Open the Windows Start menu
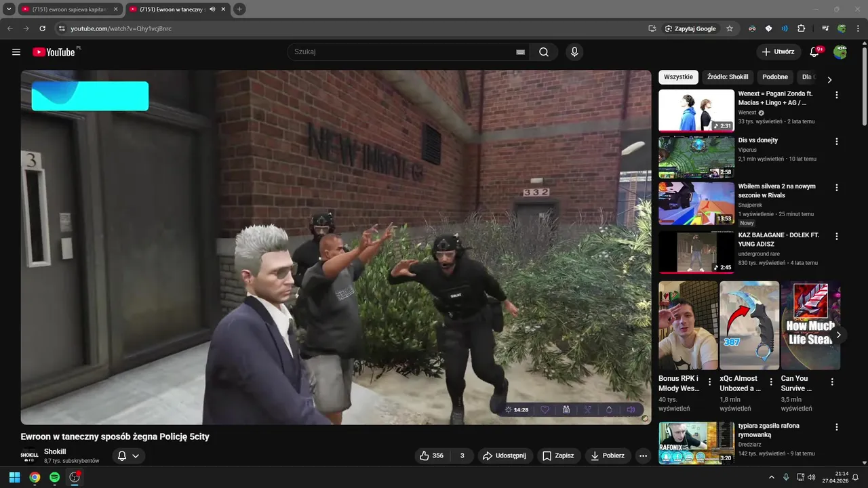The image size is (868, 488). point(14,477)
